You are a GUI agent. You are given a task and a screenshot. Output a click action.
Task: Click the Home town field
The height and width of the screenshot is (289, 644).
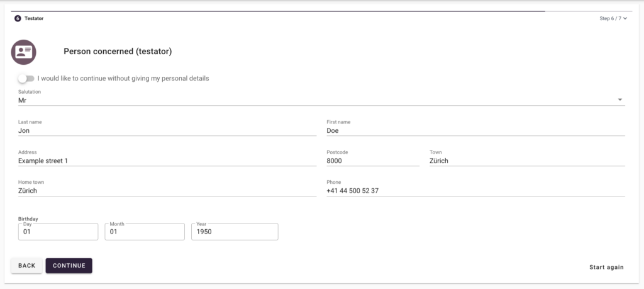click(x=167, y=191)
